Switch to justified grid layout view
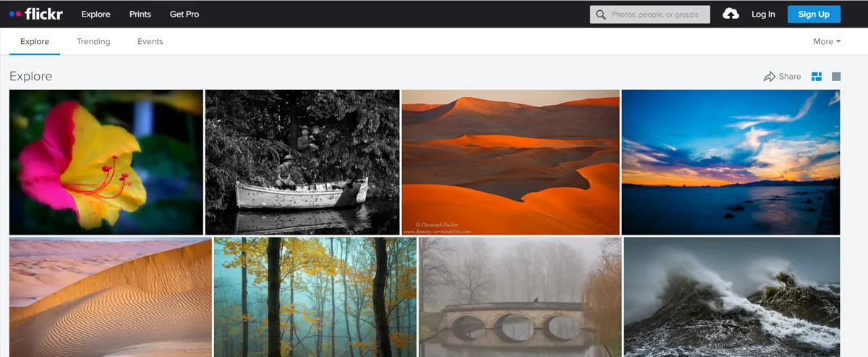This screenshot has width=868, height=357. click(x=817, y=77)
